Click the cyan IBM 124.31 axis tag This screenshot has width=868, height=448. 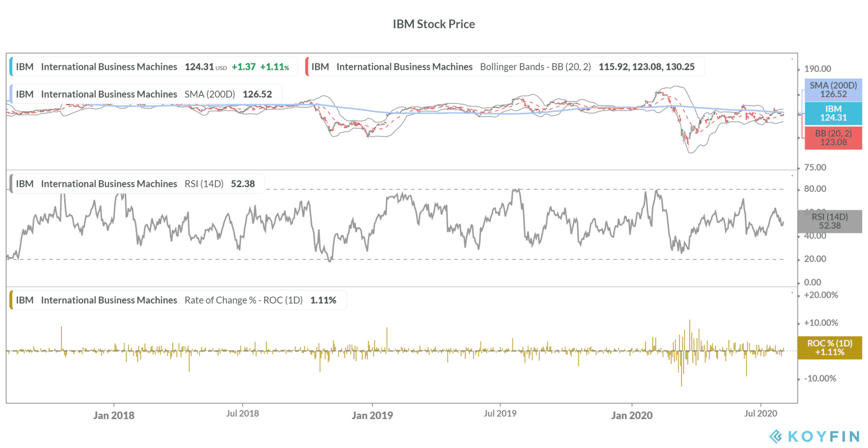[x=833, y=113]
